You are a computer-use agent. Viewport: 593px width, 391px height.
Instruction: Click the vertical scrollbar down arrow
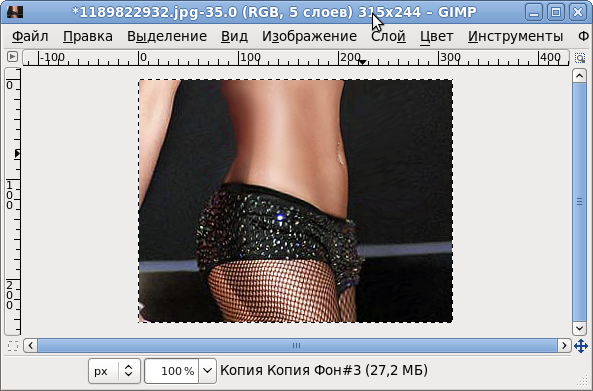[x=579, y=328]
